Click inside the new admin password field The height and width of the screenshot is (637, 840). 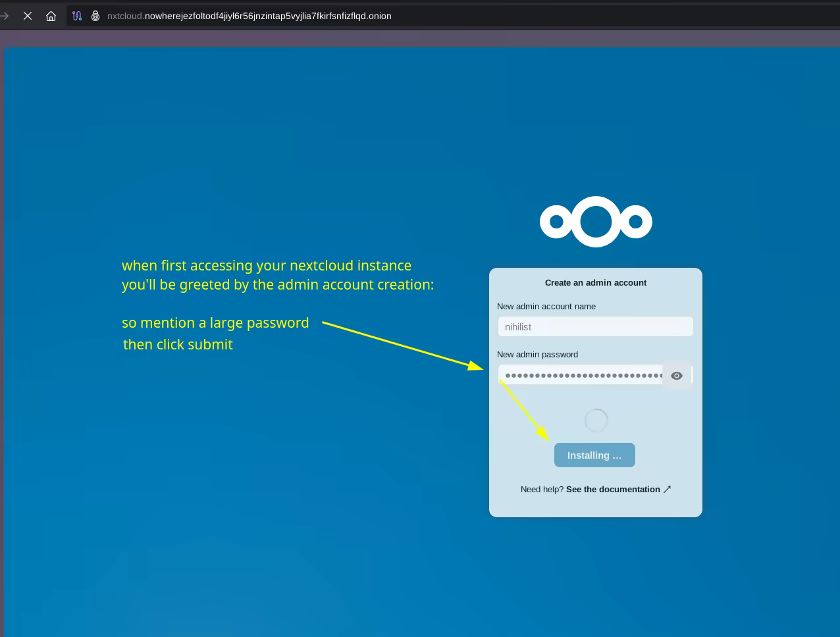579,376
